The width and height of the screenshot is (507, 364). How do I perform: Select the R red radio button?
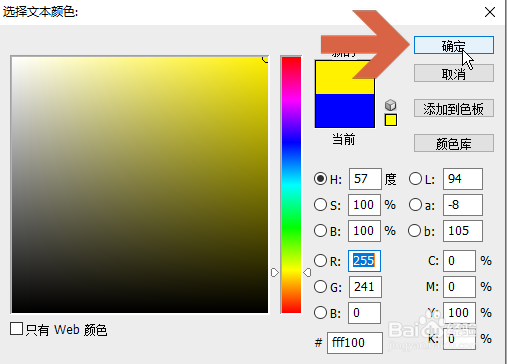[320, 261]
